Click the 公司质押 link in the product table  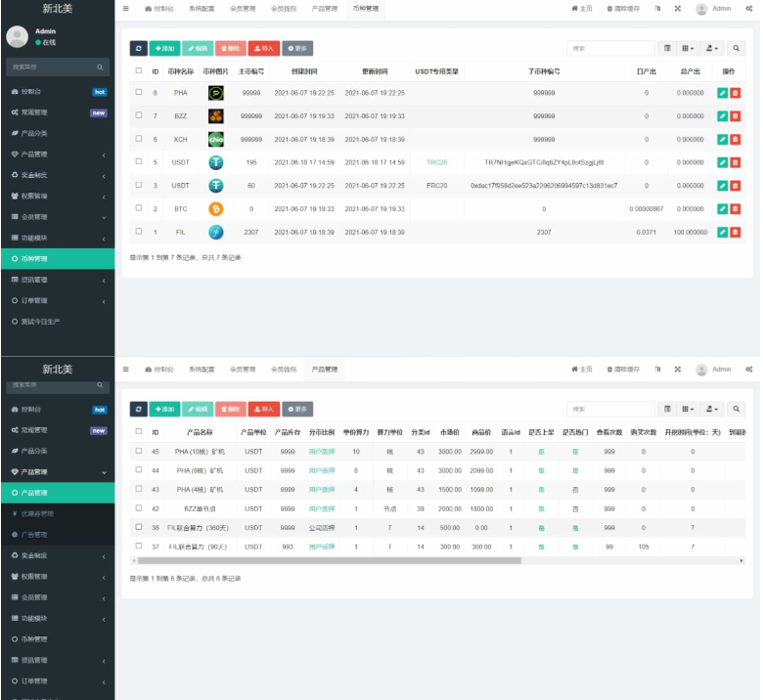tap(322, 527)
